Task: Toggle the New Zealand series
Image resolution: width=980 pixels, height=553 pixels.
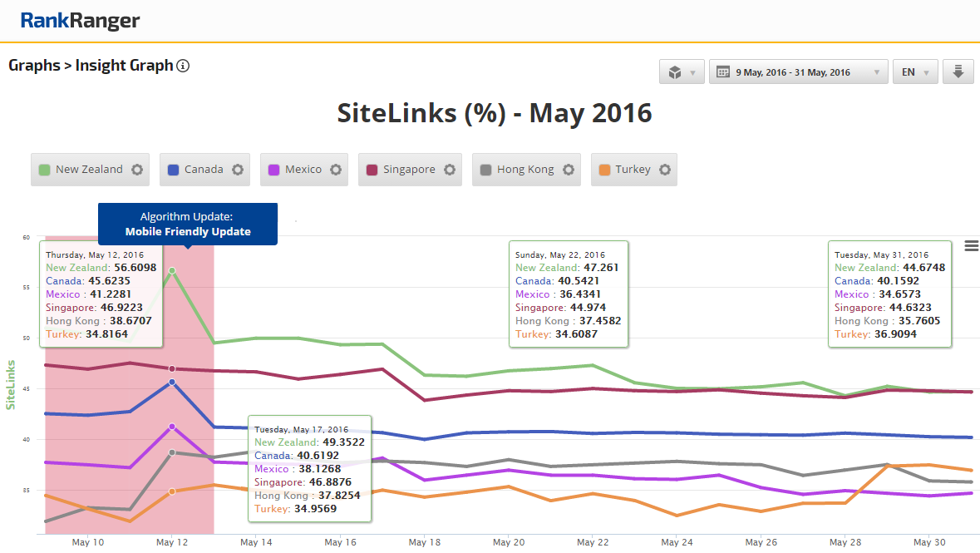Action: click(90, 170)
